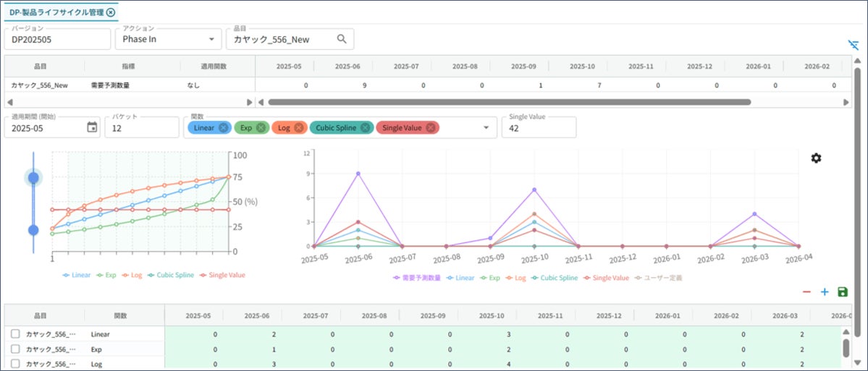The height and width of the screenshot is (371, 868).
Task: Click the blue plus add icon
Action: (x=824, y=291)
